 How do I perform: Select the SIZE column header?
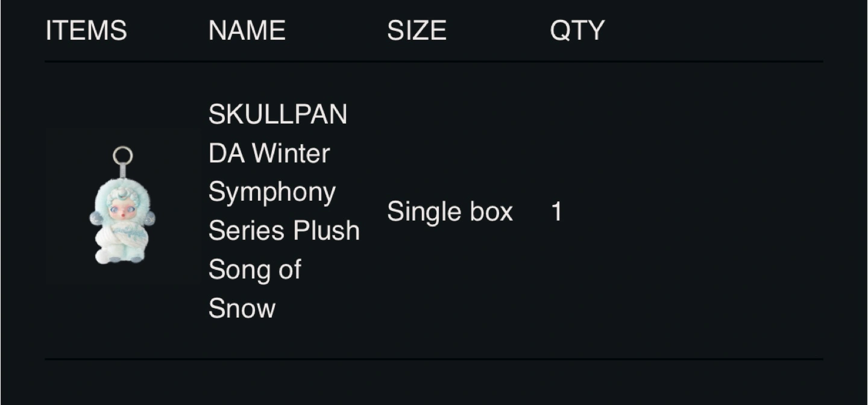[417, 30]
